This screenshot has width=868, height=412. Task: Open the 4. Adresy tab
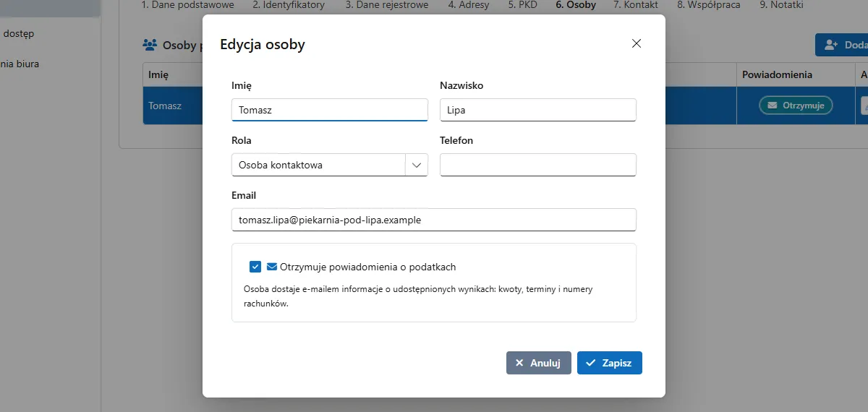pyautogui.click(x=469, y=5)
